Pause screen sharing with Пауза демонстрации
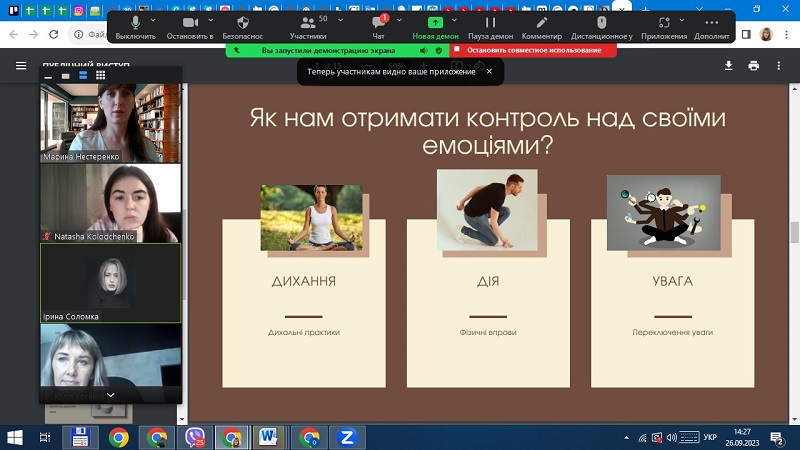Viewport: 800px width, 450px height. pos(490,28)
